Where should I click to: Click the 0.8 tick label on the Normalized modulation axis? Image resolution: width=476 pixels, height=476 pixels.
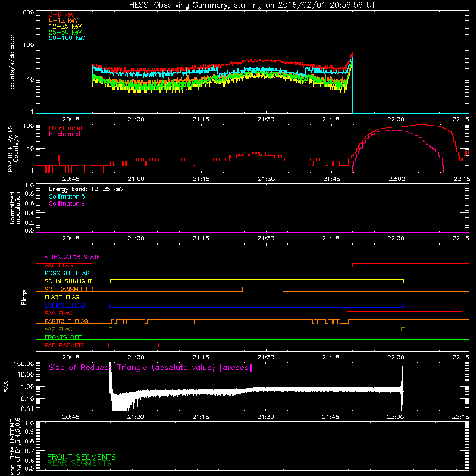(x=29, y=194)
